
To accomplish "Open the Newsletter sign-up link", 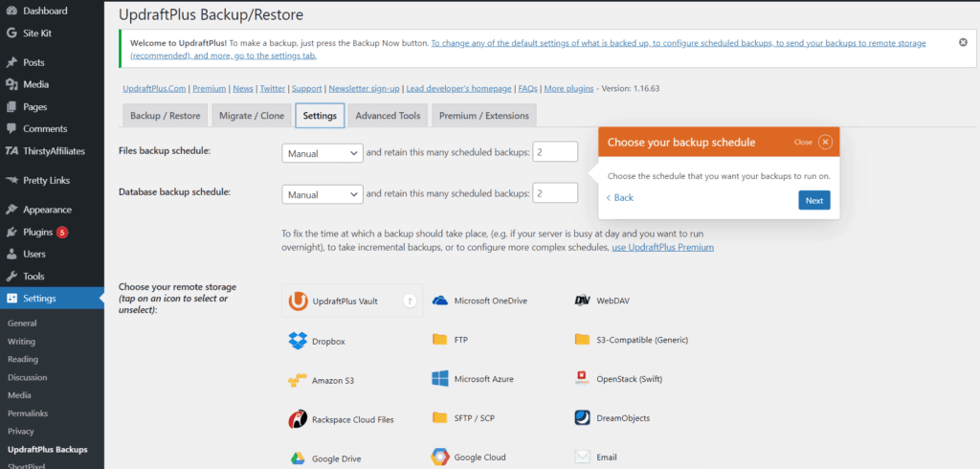I will (364, 89).
